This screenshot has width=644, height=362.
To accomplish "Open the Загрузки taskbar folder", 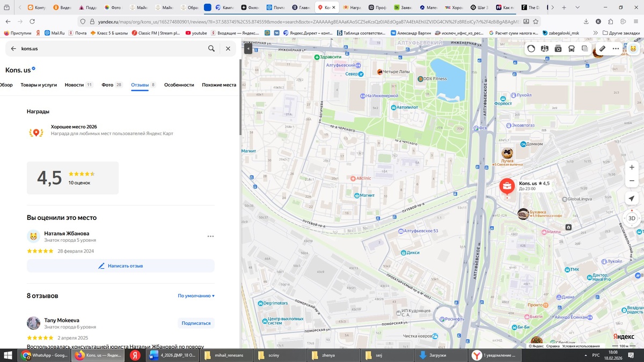I will 440,355.
